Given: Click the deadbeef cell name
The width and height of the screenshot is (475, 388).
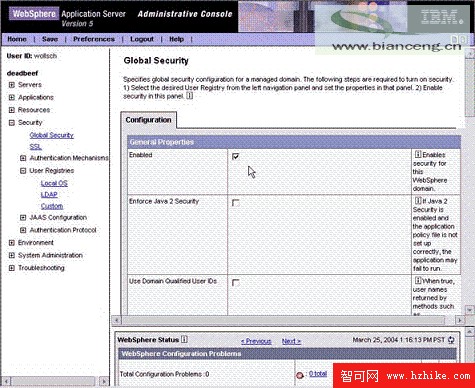Looking at the screenshot, I should click(x=22, y=73).
